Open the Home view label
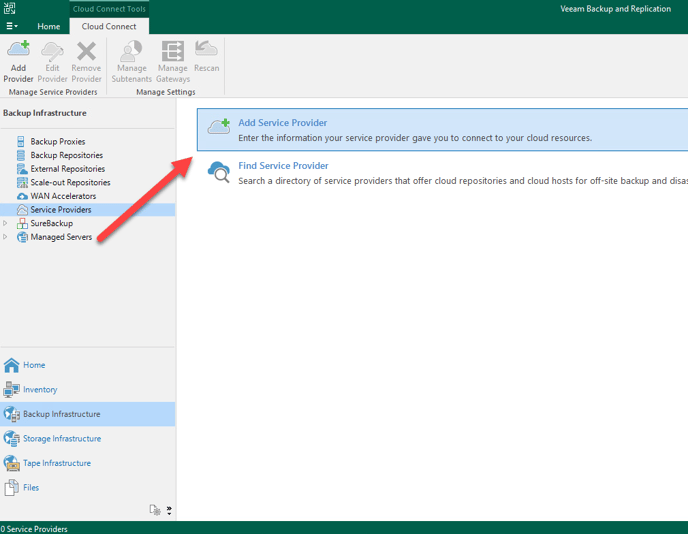This screenshot has height=534, width=688. (x=34, y=365)
